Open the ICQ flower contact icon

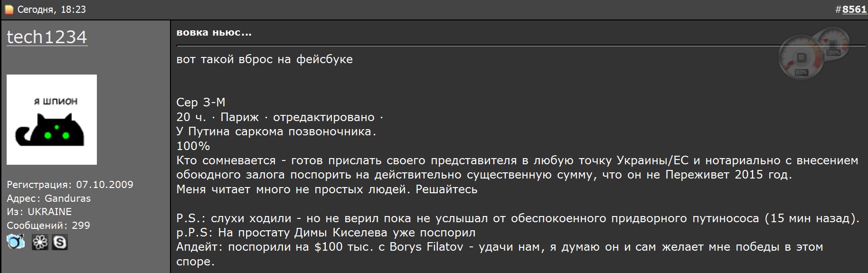[x=40, y=242]
